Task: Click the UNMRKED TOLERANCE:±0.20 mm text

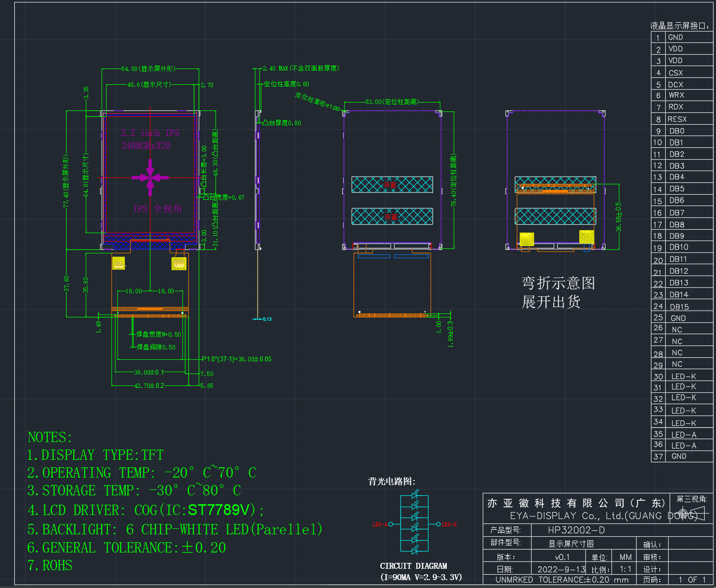Action: coord(562,580)
